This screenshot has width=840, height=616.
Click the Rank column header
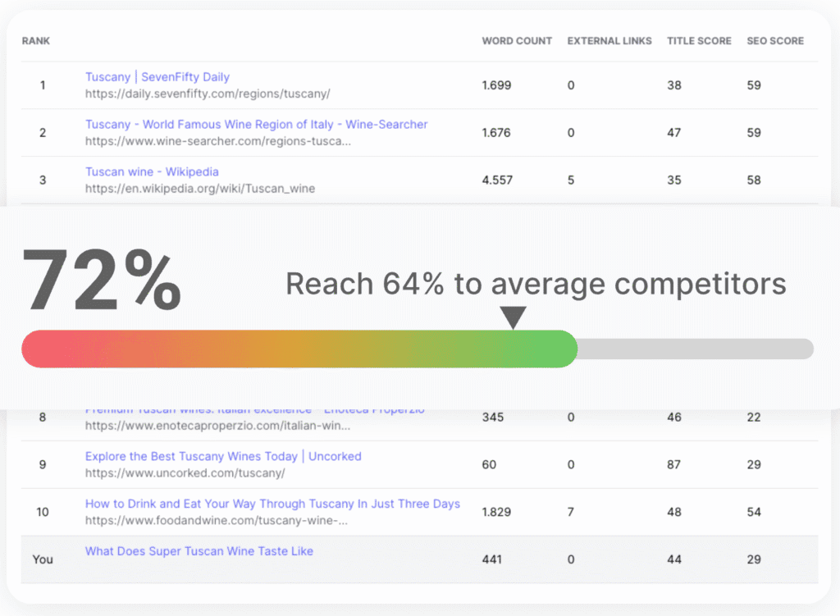point(36,41)
